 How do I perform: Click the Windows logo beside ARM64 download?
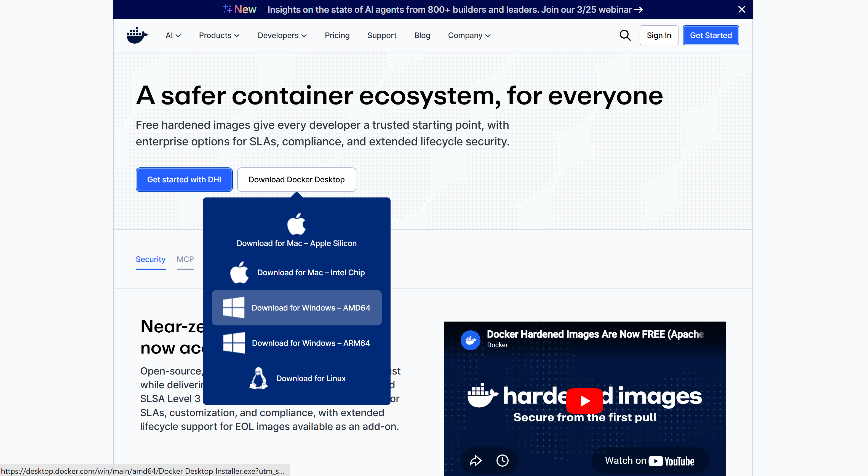234,343
